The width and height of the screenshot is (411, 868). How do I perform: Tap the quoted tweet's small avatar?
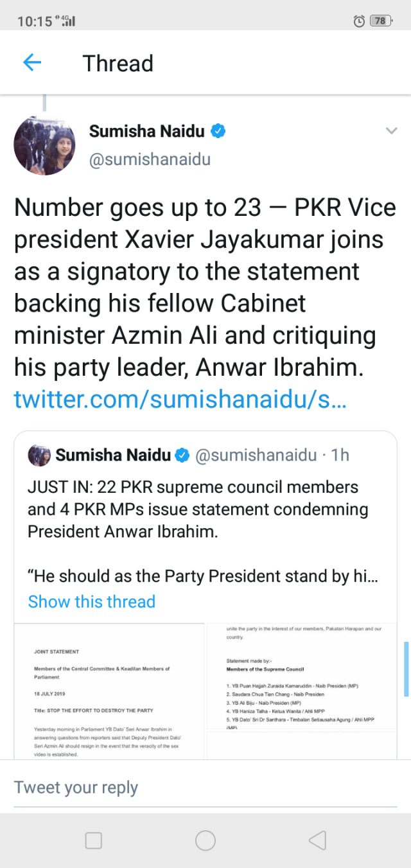click(39, 456)
